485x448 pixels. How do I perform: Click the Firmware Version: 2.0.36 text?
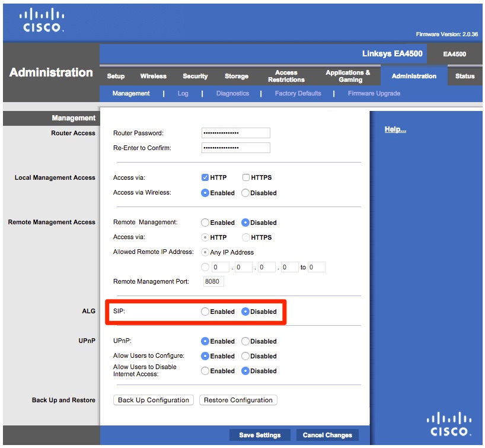click(x=446, y=34)
